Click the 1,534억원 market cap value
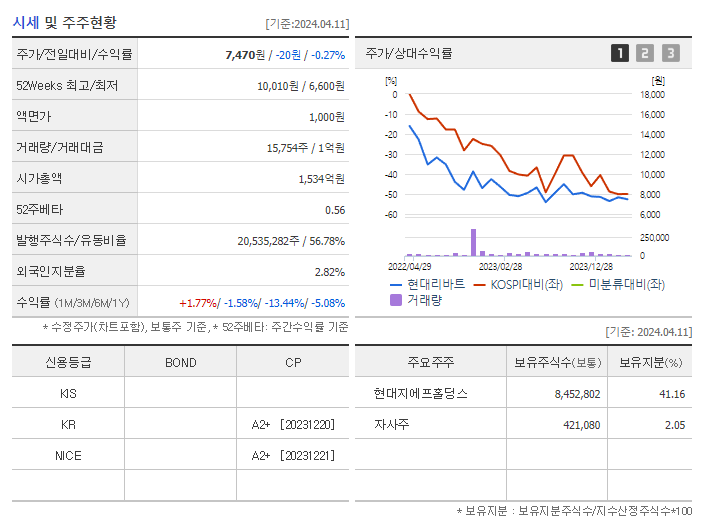 pyautogui.click(x=322, y=179)
